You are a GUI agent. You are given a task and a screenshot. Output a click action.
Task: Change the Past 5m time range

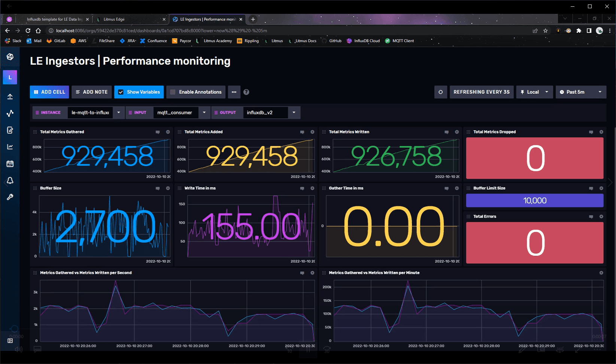pos(581,92)
